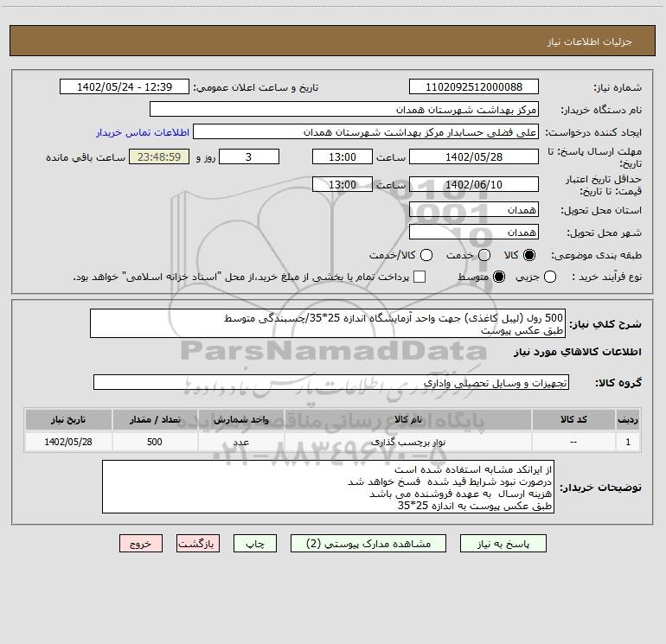Click the 'چاپ' print button
This screenshot has width=666, height=644.
pyautogui.click(x=255, y=544)
